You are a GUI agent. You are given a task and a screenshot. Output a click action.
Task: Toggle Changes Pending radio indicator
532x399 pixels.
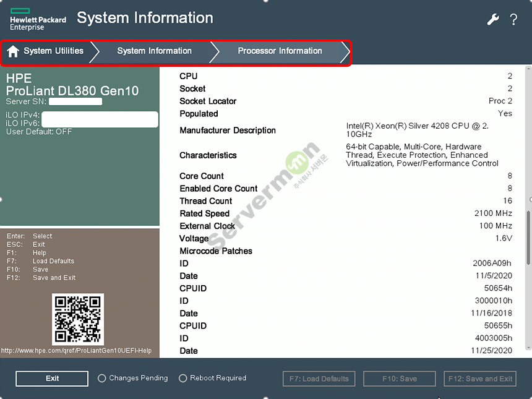click(102, 379)
